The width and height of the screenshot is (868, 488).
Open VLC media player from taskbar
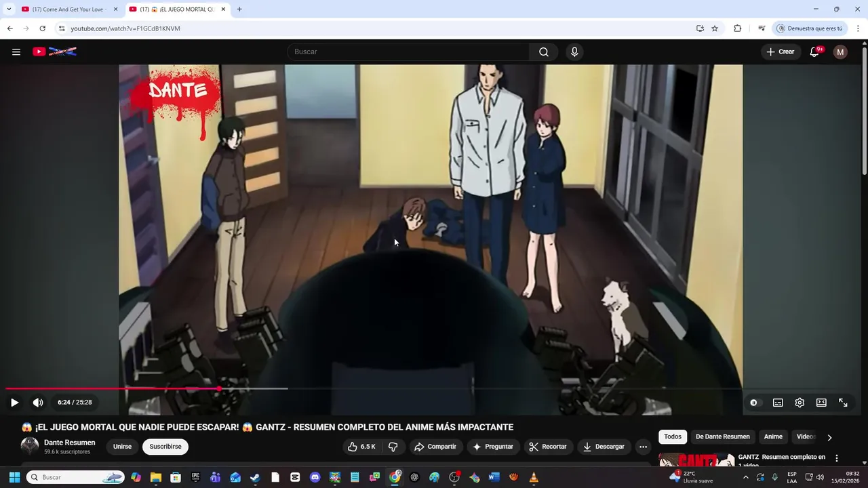[534, 478]
